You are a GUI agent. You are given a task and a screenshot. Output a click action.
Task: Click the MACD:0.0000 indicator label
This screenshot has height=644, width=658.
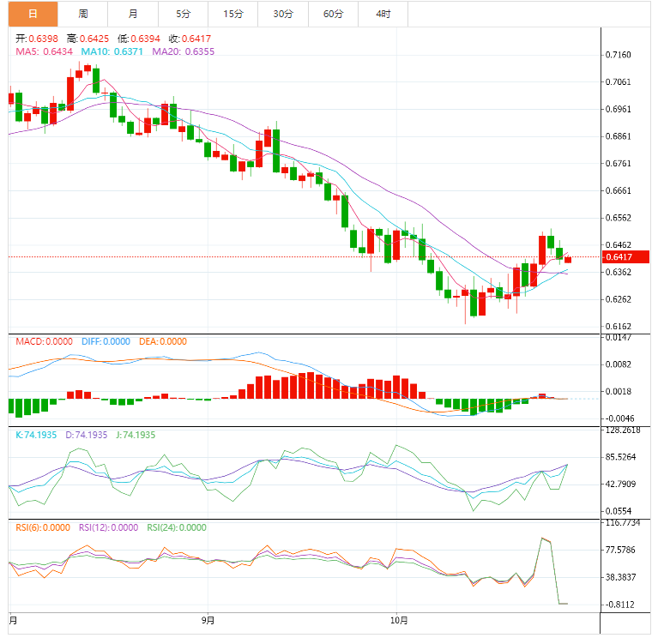coord(44,341)
